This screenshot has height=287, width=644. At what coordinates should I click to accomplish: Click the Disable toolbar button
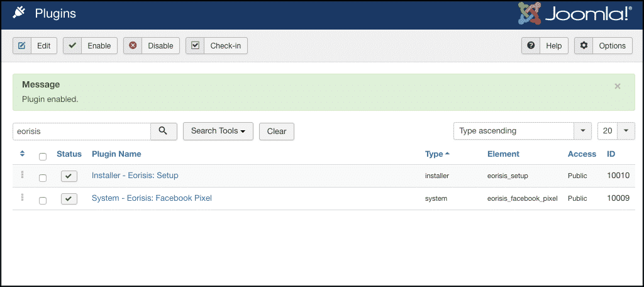click(x=152, y=46)
